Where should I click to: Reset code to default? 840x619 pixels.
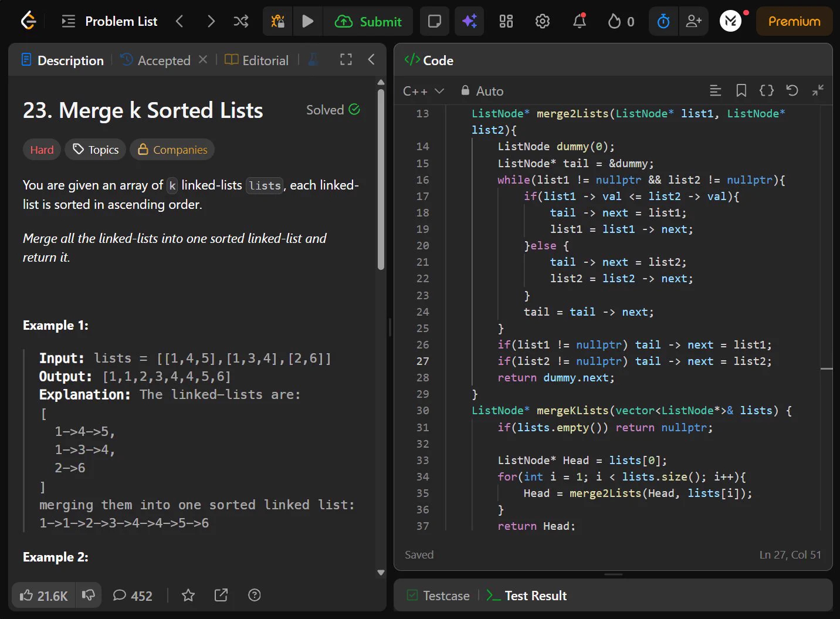792,90
